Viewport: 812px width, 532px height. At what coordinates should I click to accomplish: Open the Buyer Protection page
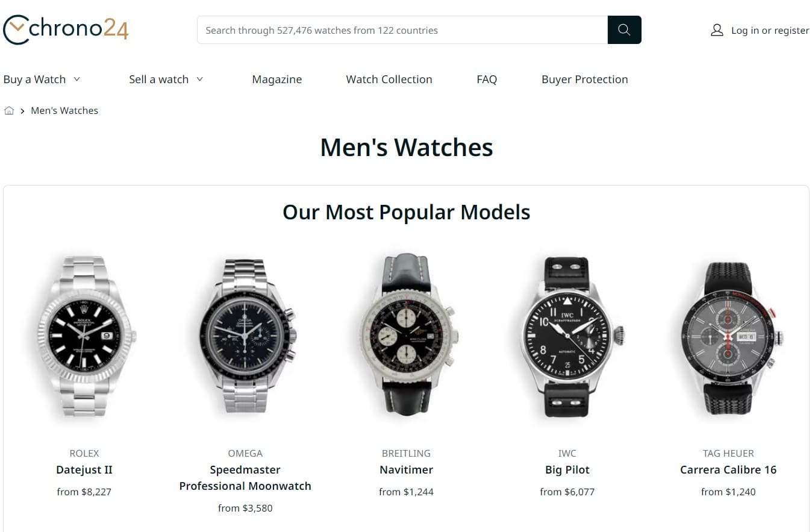click(x=585, y=80)
